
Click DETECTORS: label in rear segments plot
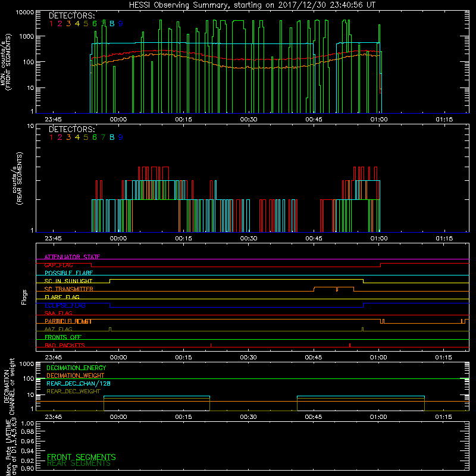coord(71,129)
